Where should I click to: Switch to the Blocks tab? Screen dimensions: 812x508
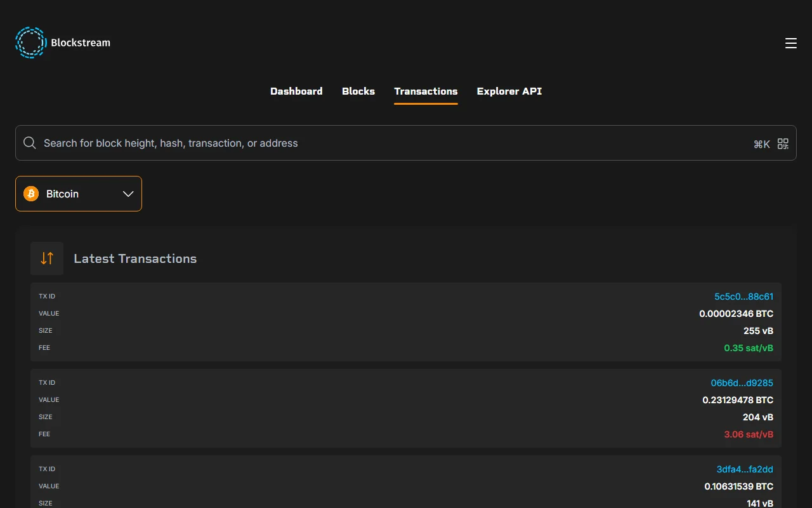pyautogui.click(x=358, y=91)
